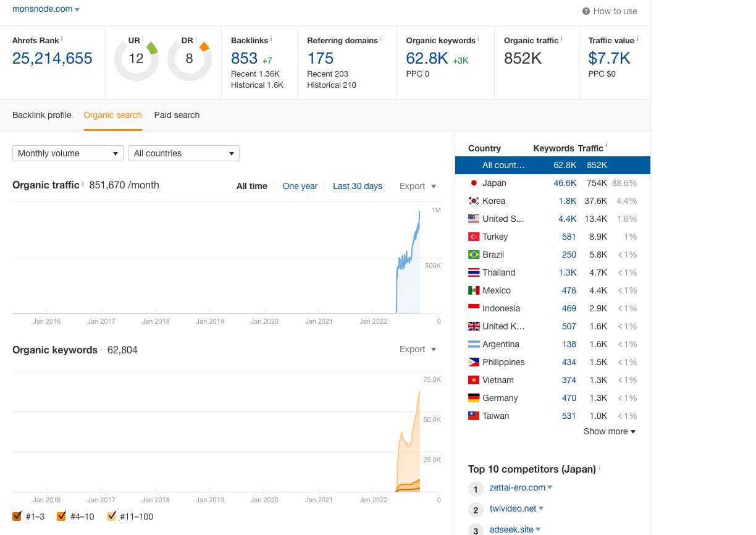Select the One year range

[300, 186]
